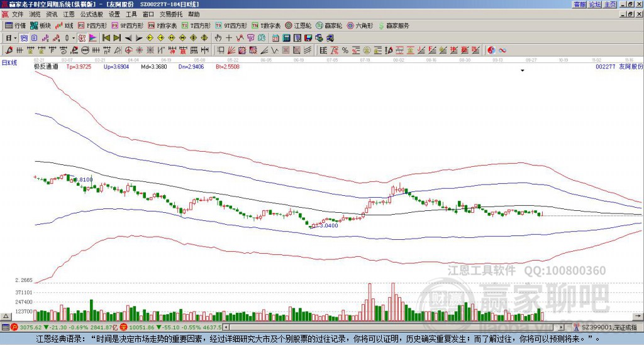Image resolution: width=644 pixels, height=345 pixels.
Task: Open the 交易委托 menu
Action: [x=171, y=14]
